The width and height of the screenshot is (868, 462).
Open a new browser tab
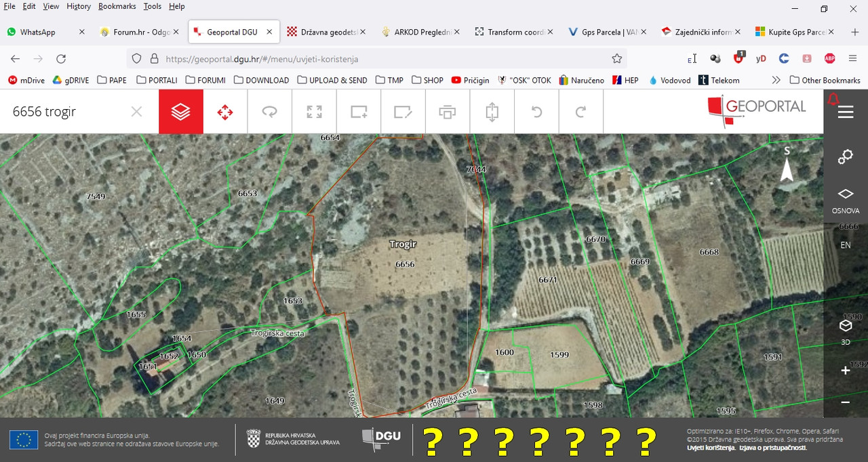tap(854, 32)
